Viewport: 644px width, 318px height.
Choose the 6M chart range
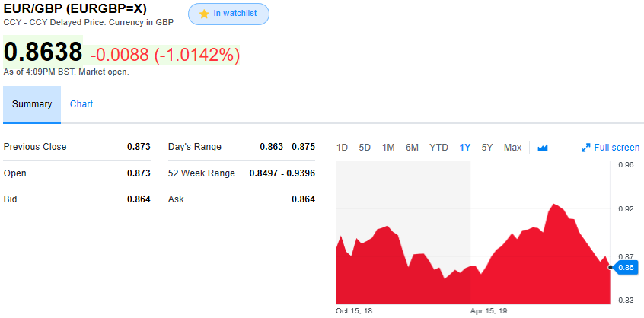click(412, 148)
